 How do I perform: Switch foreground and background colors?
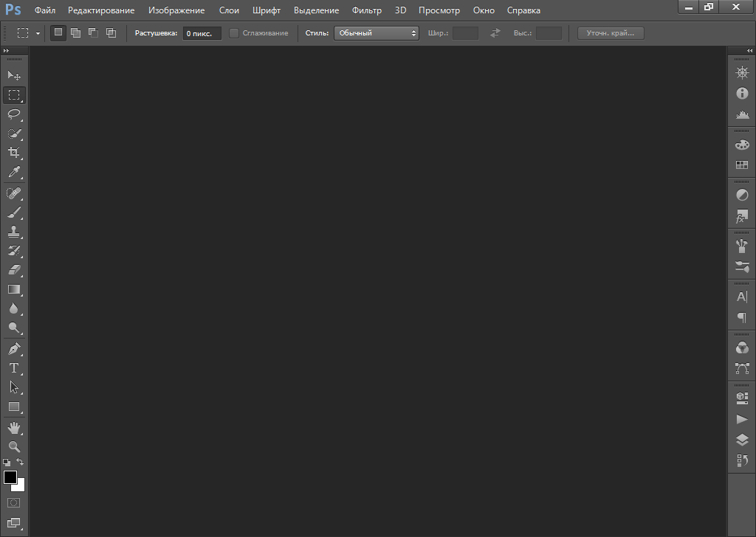[x=21, y=462]
